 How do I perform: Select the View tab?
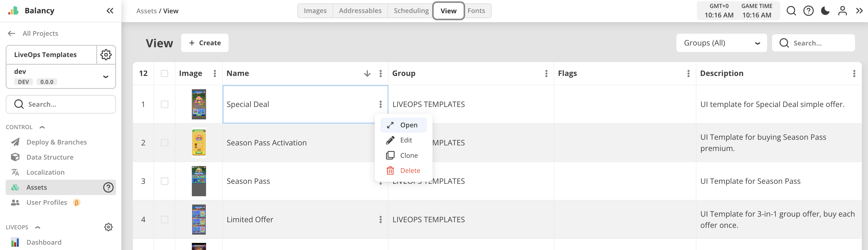coord(449,11)
